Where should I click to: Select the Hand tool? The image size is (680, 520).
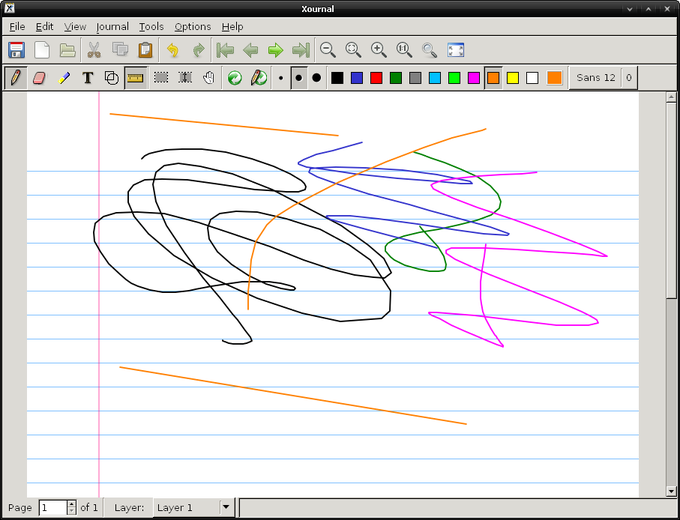pos(209,78)
